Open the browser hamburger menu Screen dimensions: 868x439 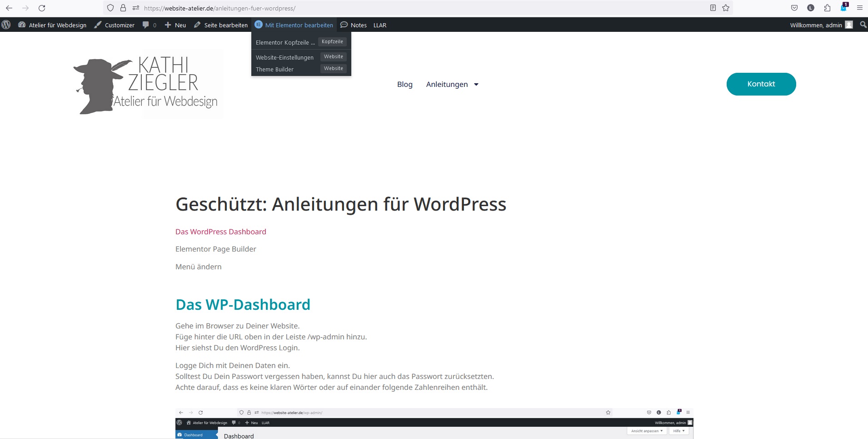point(860,8)
